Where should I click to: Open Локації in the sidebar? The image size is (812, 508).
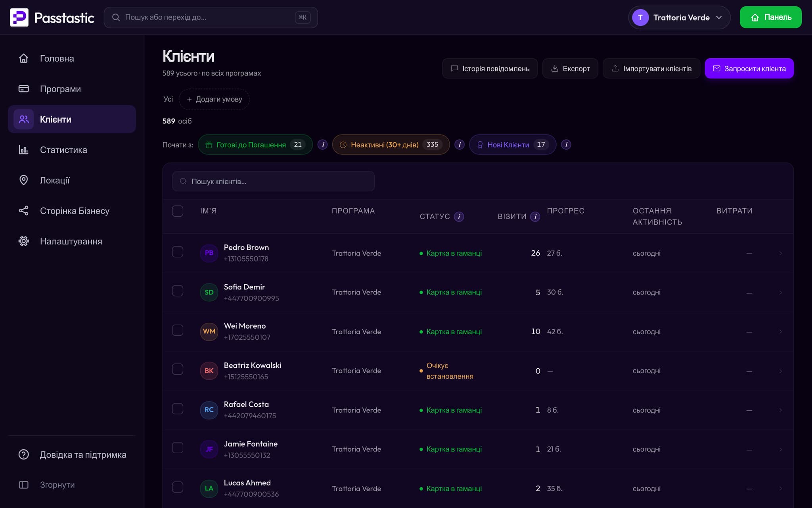(x=72, y=181)
